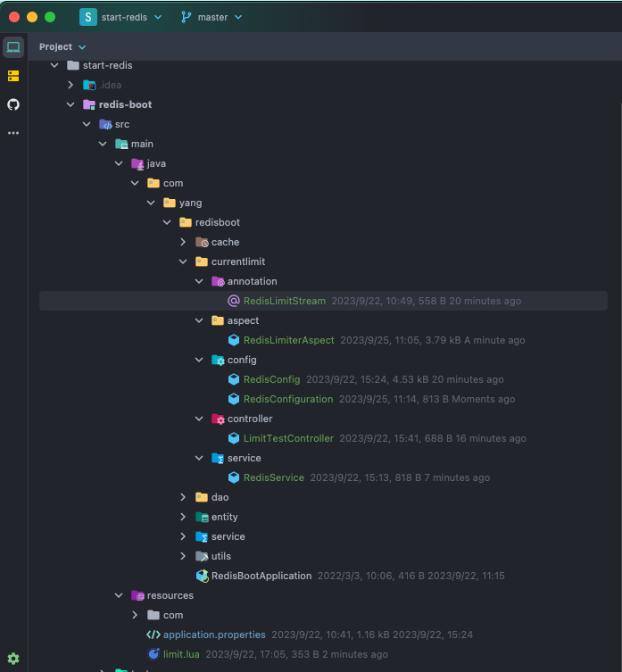Expand the cache package folder

tap(183, 242)
